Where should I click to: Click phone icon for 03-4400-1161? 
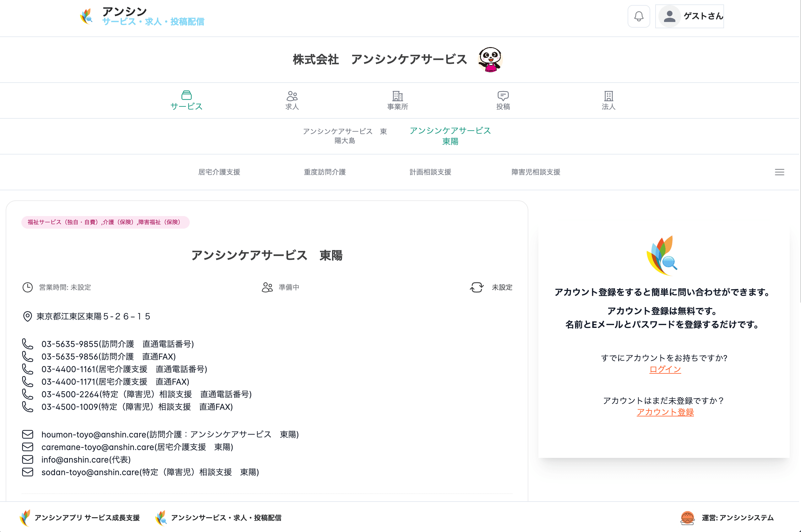27,369
